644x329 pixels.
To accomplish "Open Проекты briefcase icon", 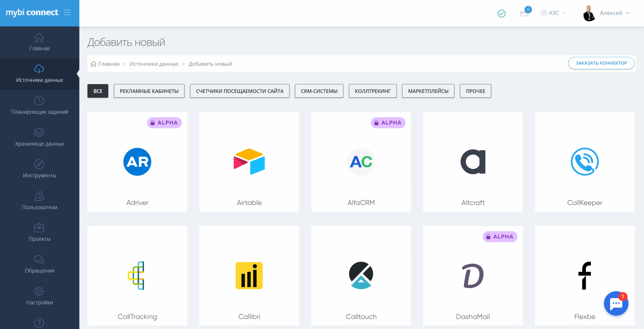I will click(39, 228).
